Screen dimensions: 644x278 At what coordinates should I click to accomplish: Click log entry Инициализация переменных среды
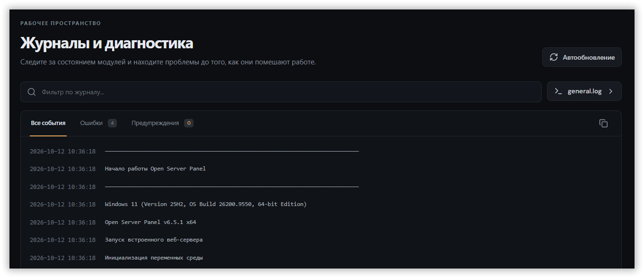coord(154,258)
